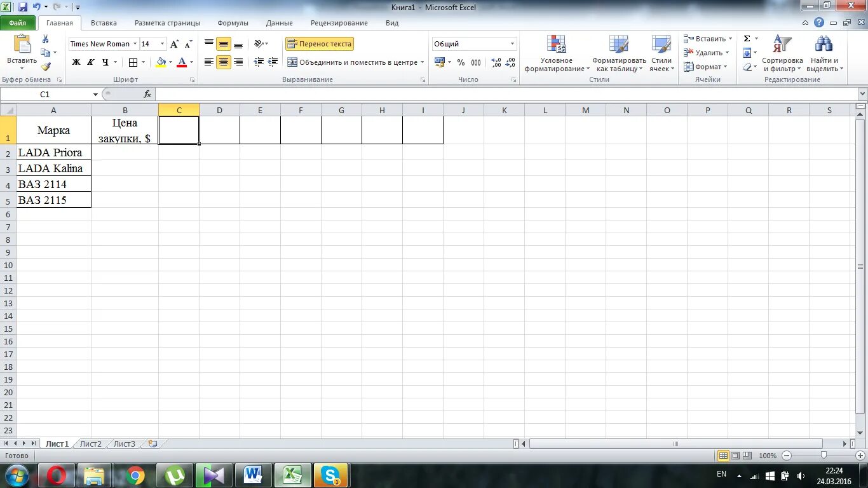Click the Cut scissors icon
This screenshot has height=488, width=868.
coord(45,39)
